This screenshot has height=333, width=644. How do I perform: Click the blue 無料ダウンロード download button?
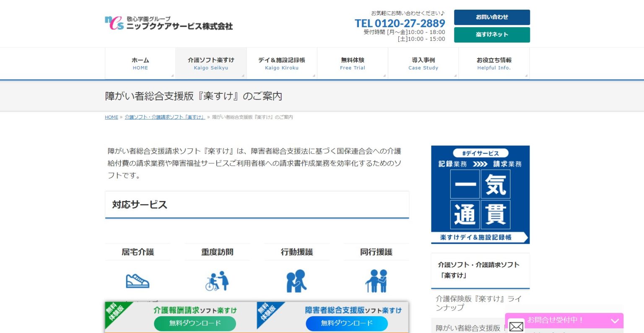pyautogui.click(x=347, y=323)
